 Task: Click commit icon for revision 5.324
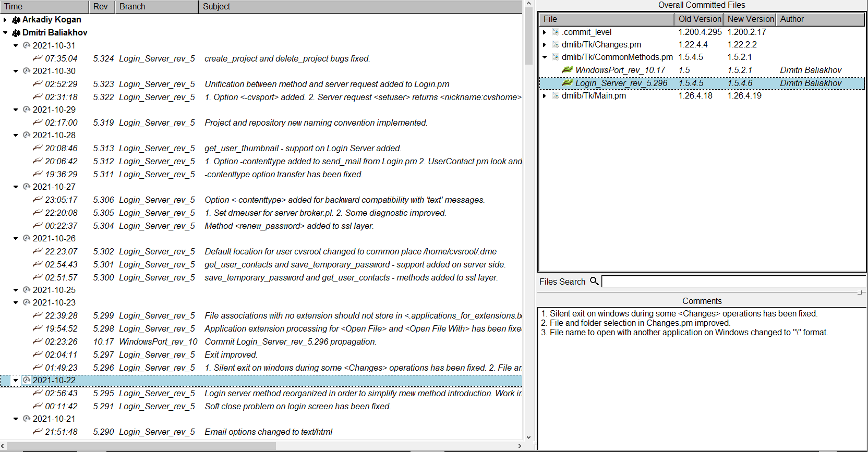pos(38,58)
